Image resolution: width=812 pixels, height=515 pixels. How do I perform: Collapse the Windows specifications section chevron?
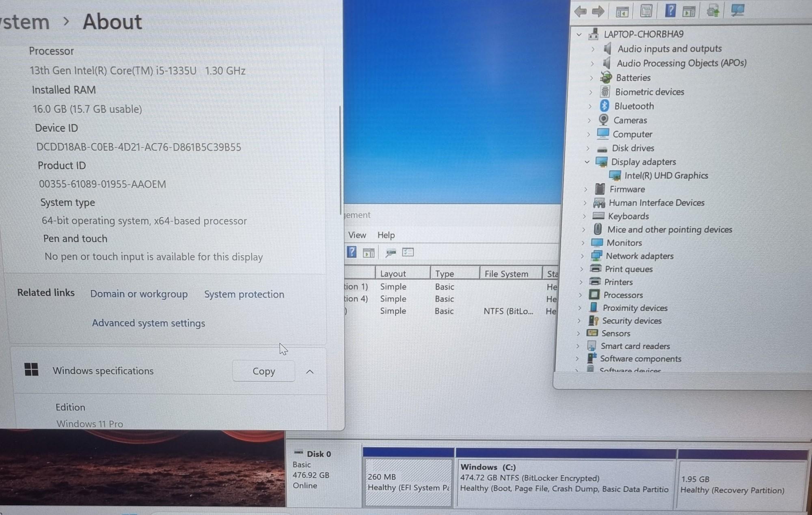(310, 371)
